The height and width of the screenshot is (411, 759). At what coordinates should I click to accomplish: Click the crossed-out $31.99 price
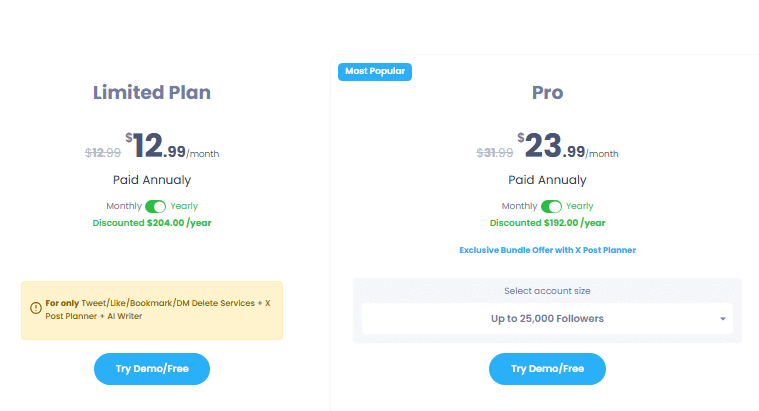[494, 153]
